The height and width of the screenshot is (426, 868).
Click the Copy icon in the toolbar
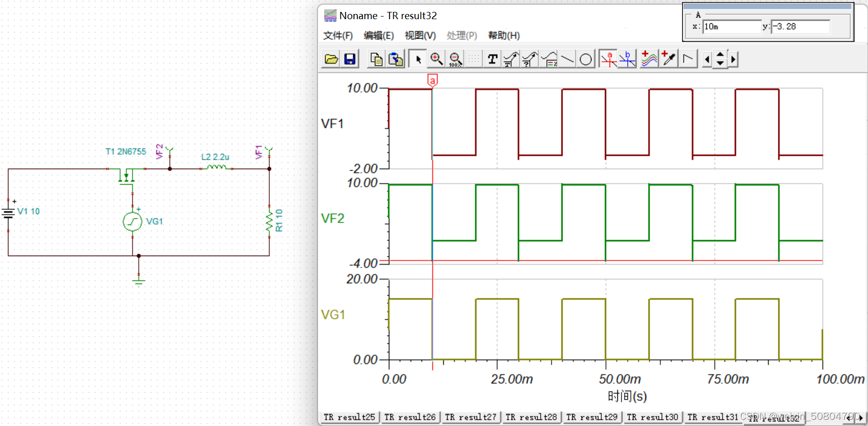[377, 59]
